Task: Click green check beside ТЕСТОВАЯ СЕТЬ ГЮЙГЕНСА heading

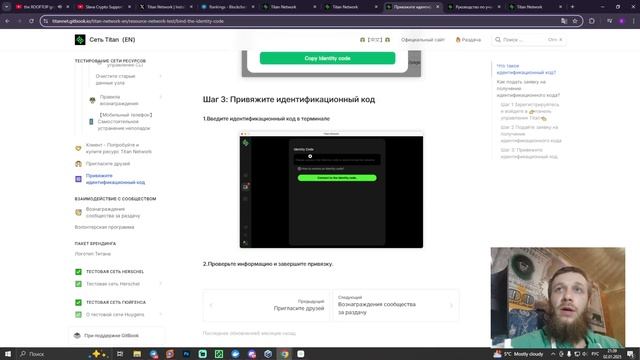Action: pos(78,302)
